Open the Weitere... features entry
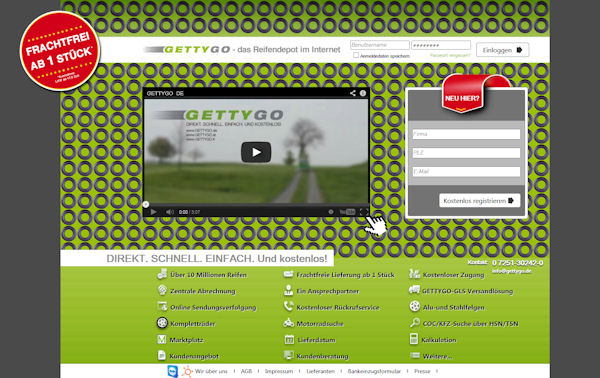The height and width of the screenshot is (378, 600). point(437,356)
